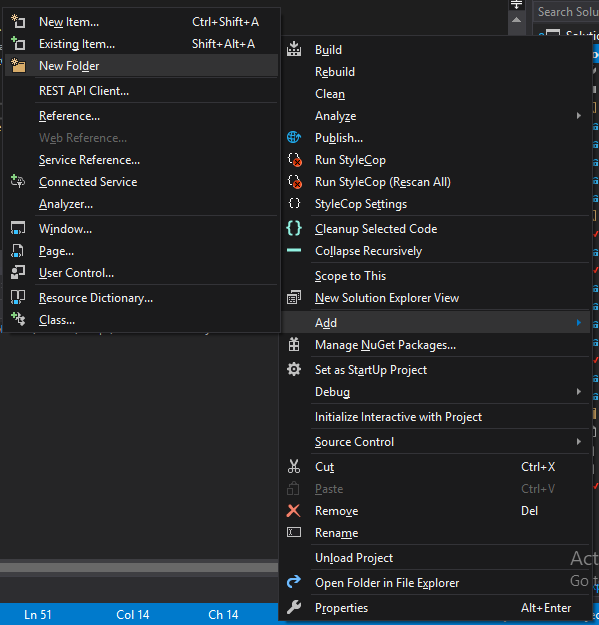Expand the Analyze submenu arrow
The width and height of the screenshot is (599, 625).
point(579,116)
